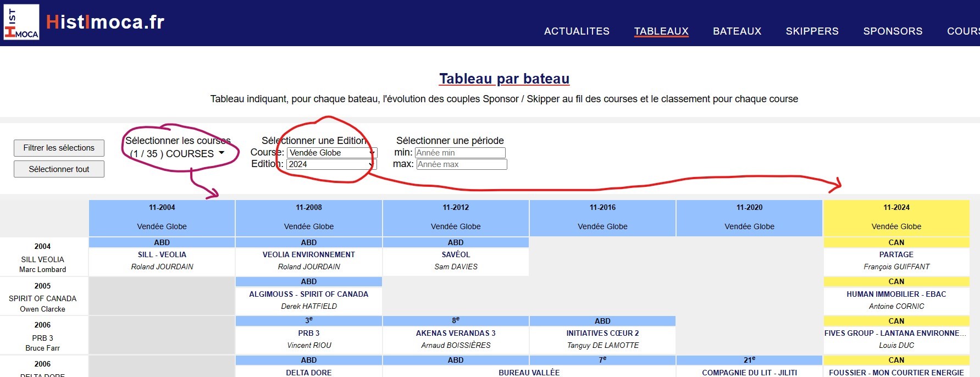Click the SILL VEOLIA boat row label
This screenshot has height=377, width=980.
pos(43,257)
